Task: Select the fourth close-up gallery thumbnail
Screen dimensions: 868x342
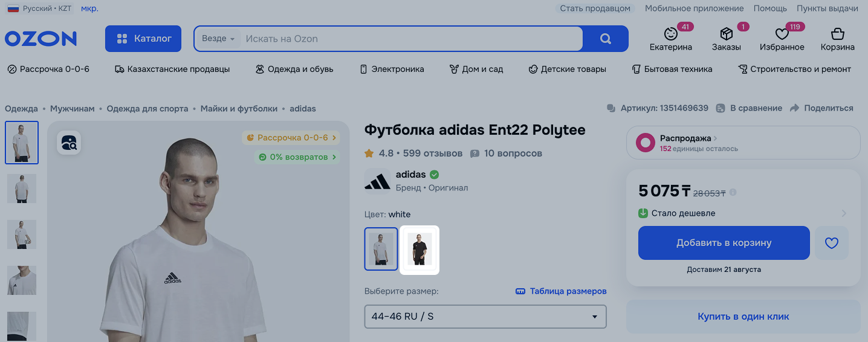Action: pyautogui.click(x=22, y=280)
